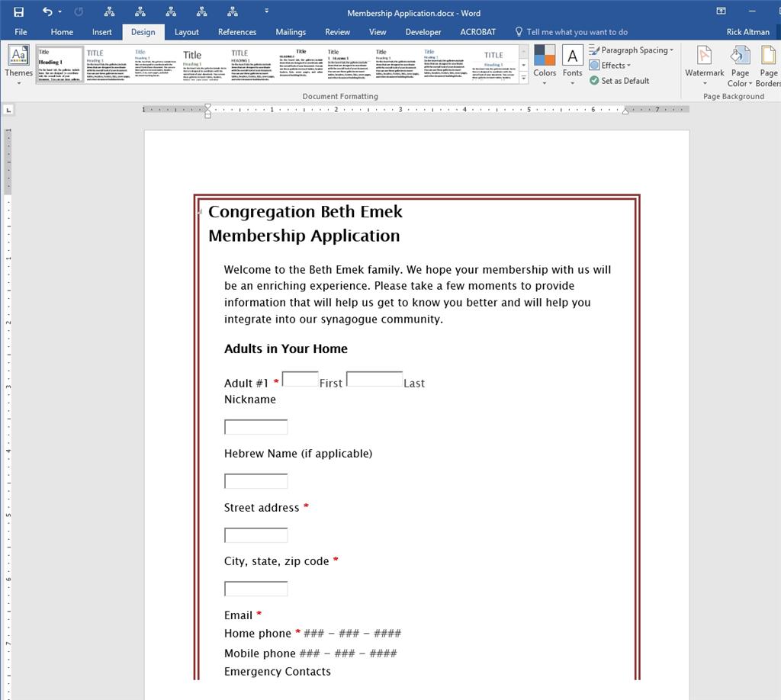Choose the highlighted first style set thumbnail
This screenshot has width=781, height=700.
59,65
